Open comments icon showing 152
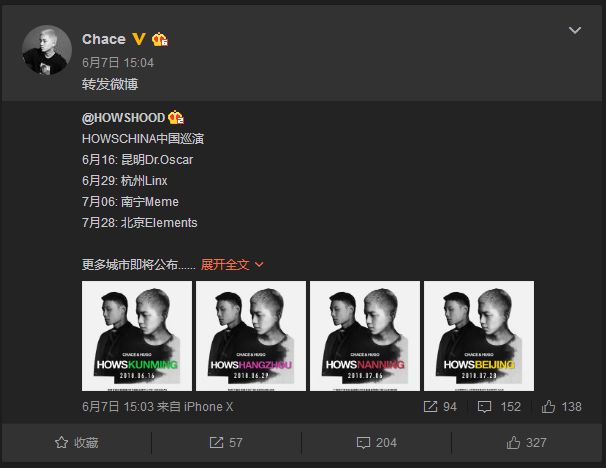 [484, 407]
